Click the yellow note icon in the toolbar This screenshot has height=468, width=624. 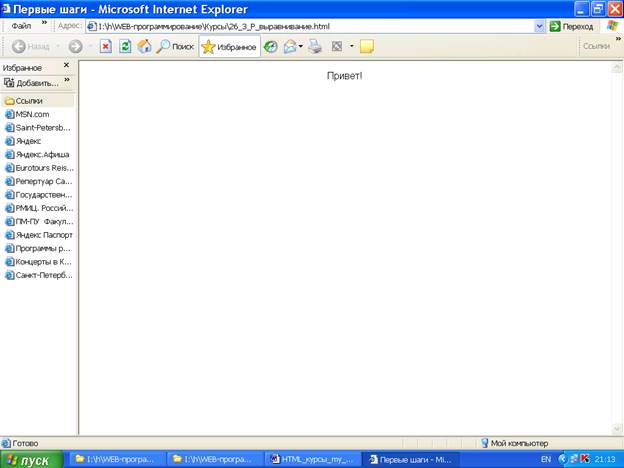click(x=367, y=47)
